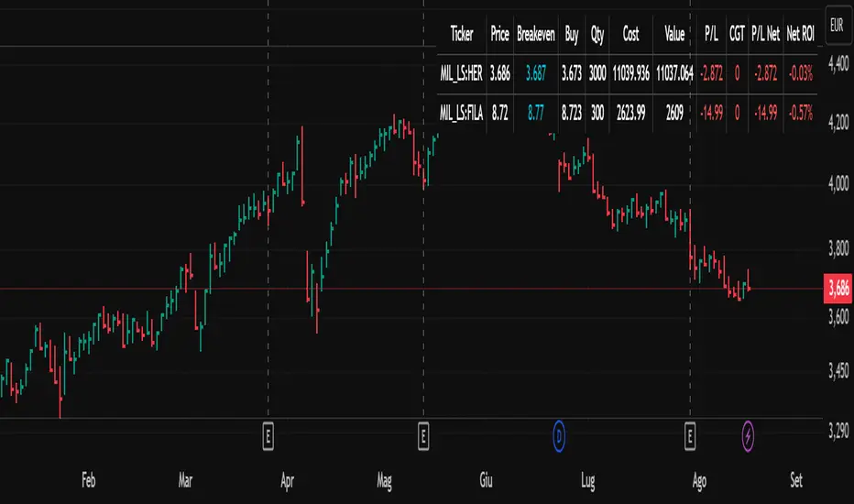
Task: Click HER Net ROI -0.03%
Action: [x=801, y=73]
